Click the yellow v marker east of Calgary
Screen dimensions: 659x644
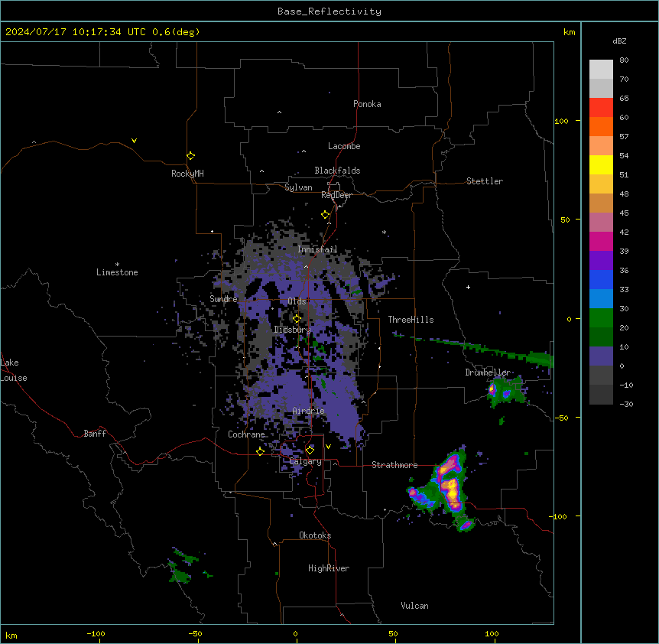tap(328, 447)
